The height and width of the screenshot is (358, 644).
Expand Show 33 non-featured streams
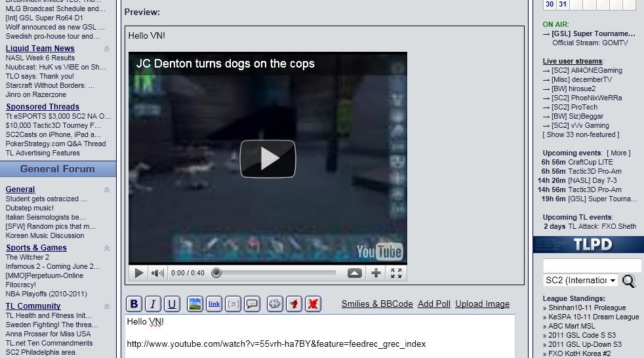click(x=581, y=134)
